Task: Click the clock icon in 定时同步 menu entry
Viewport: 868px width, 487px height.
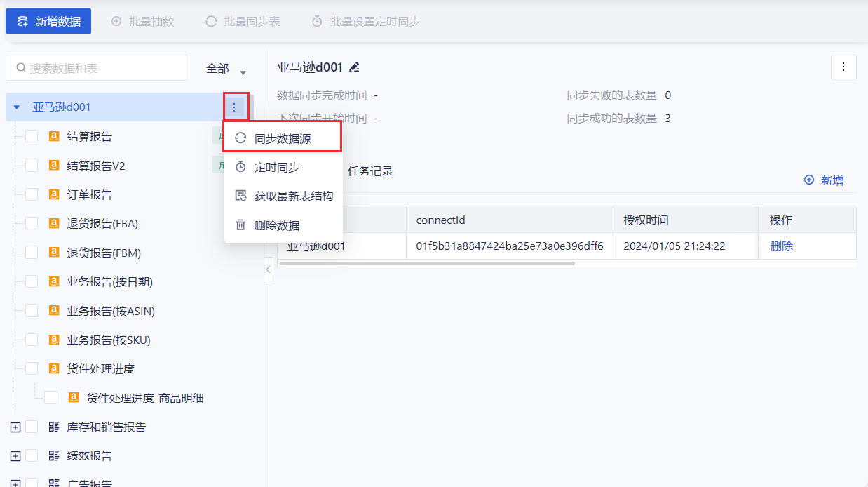Action: [x=240, y=167]
